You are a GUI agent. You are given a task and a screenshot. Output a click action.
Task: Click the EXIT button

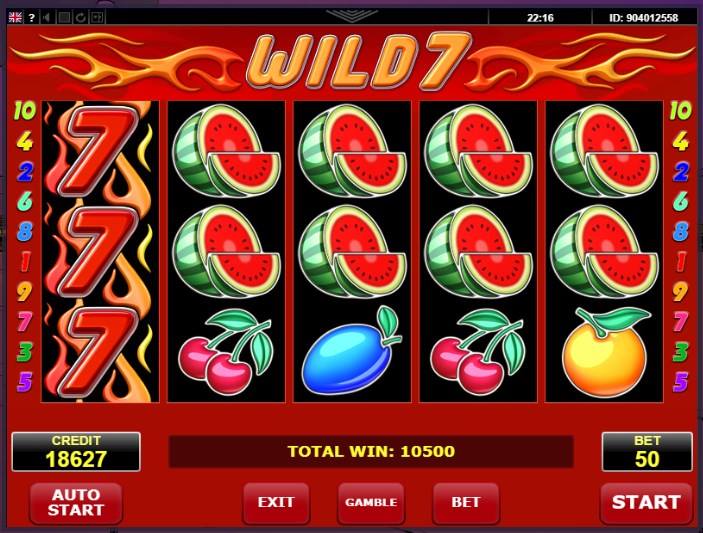pyautogui.click(x=276, y=503)
